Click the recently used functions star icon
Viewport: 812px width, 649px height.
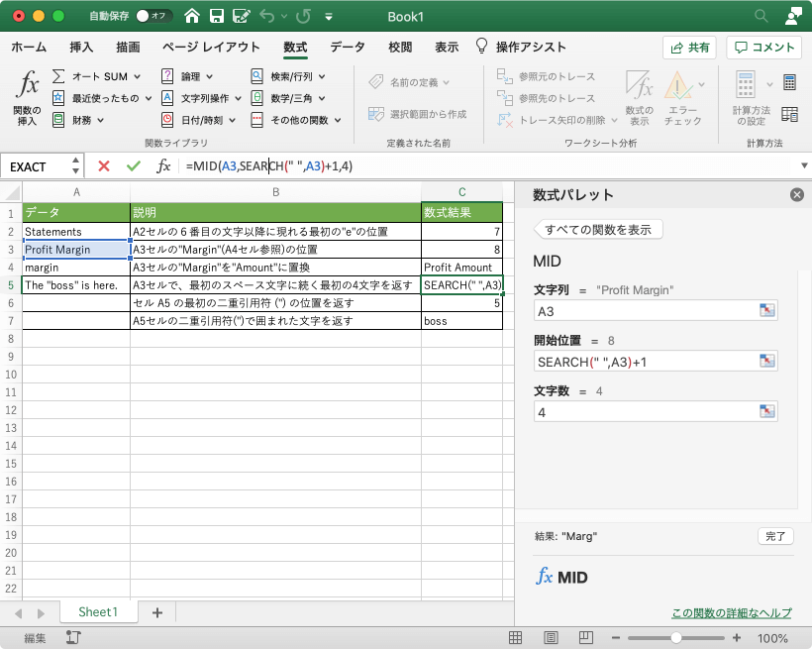(x=58, y=97)
